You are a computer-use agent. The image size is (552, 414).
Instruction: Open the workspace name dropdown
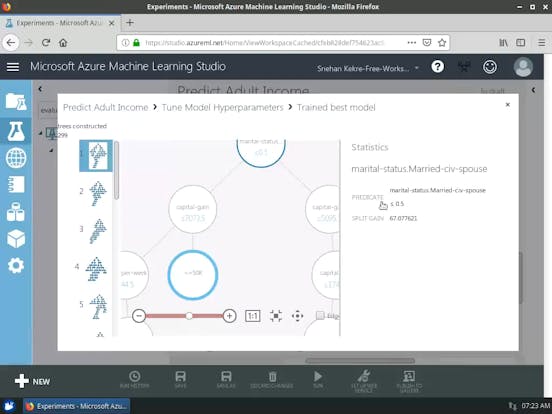[368, 68]
